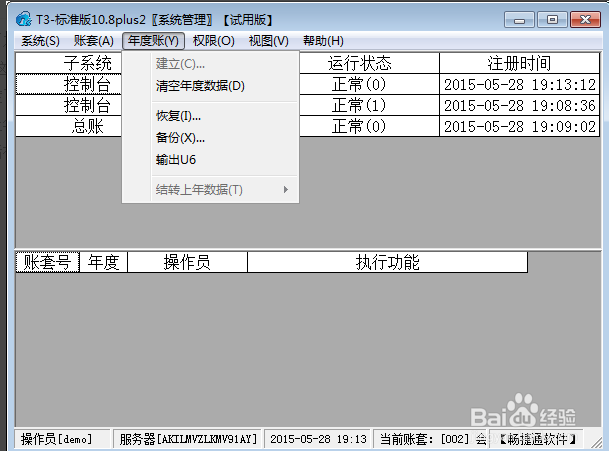Screen dimensions: 609x451
Task: Click the 操作员 column header in lower table
Action: click(x=187, y=262)
